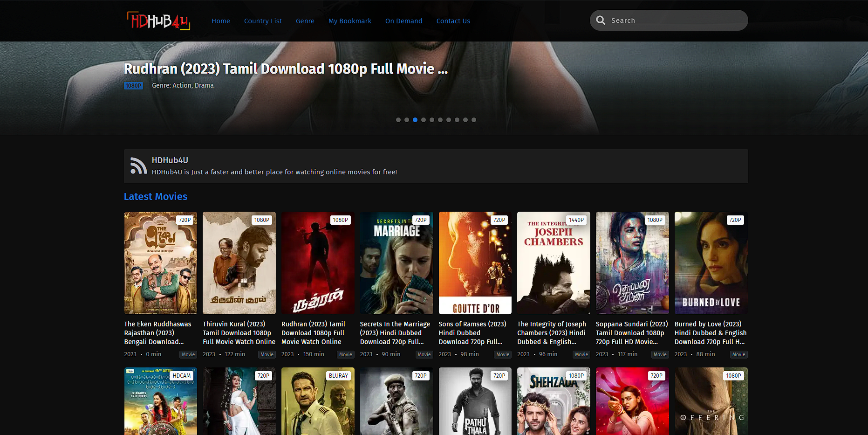This screenshot has height=435, width=868.
Task: Click the HDCAM quality badge
Action: [182, 376]
